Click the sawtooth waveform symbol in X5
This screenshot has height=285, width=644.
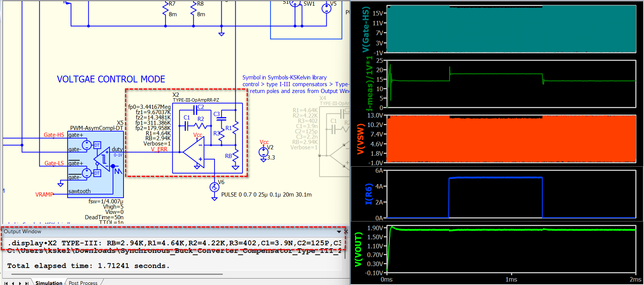pyautogui.click(x=118, y=171)
